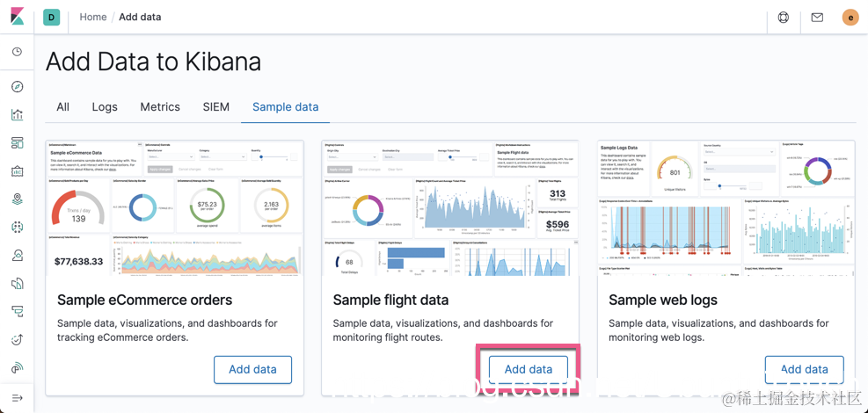Open Visualize chart icon in sidebar
Screen dimensions: 868x413
coord(18,115)
